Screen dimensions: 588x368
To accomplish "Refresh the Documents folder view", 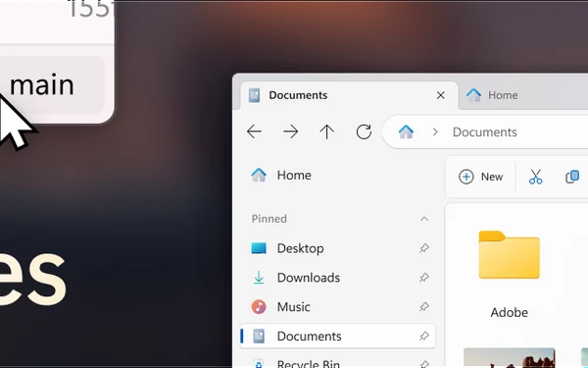I will pyautogui.click(x=364, y=131).
